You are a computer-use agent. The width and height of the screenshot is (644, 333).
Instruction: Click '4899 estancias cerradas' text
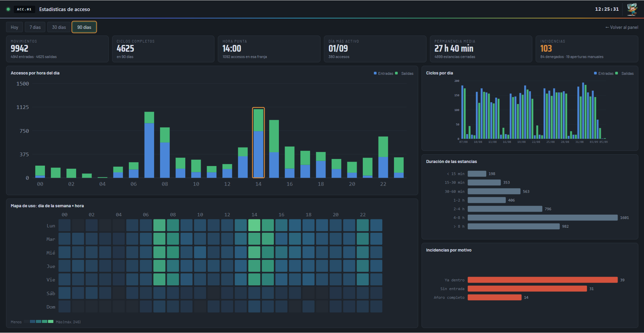coord(455,57)
